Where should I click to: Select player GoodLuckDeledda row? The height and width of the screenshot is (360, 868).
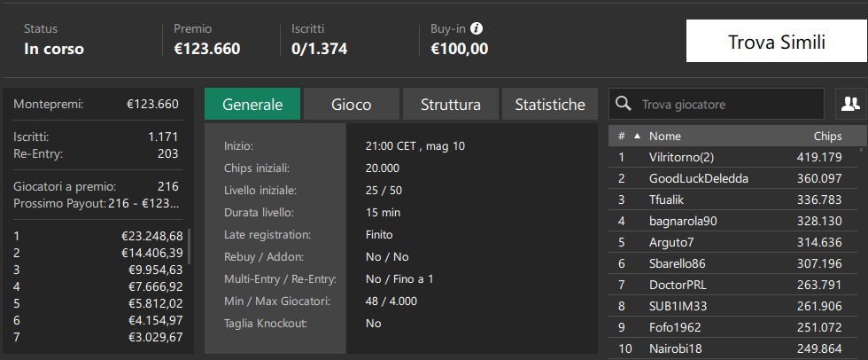coord(734,178)
